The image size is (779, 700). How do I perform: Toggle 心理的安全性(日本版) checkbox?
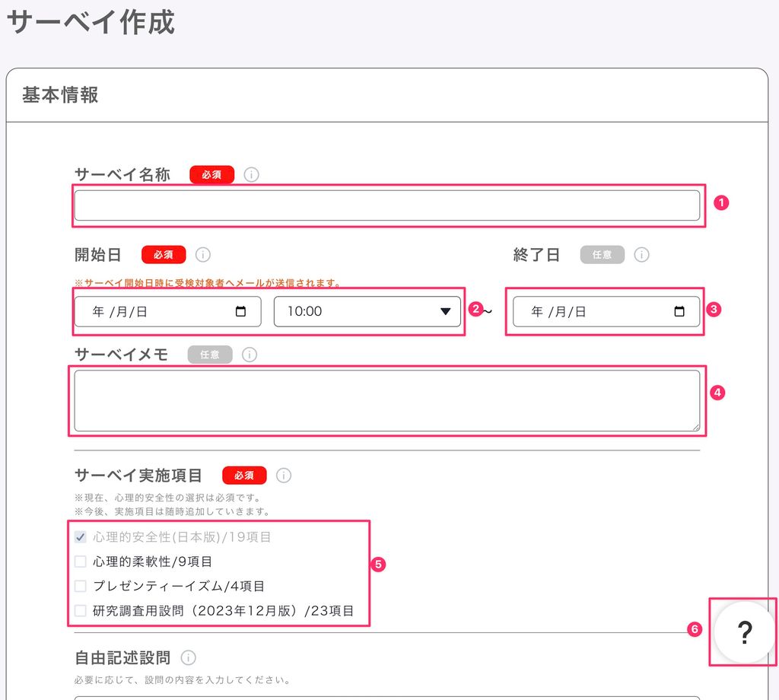81,537
